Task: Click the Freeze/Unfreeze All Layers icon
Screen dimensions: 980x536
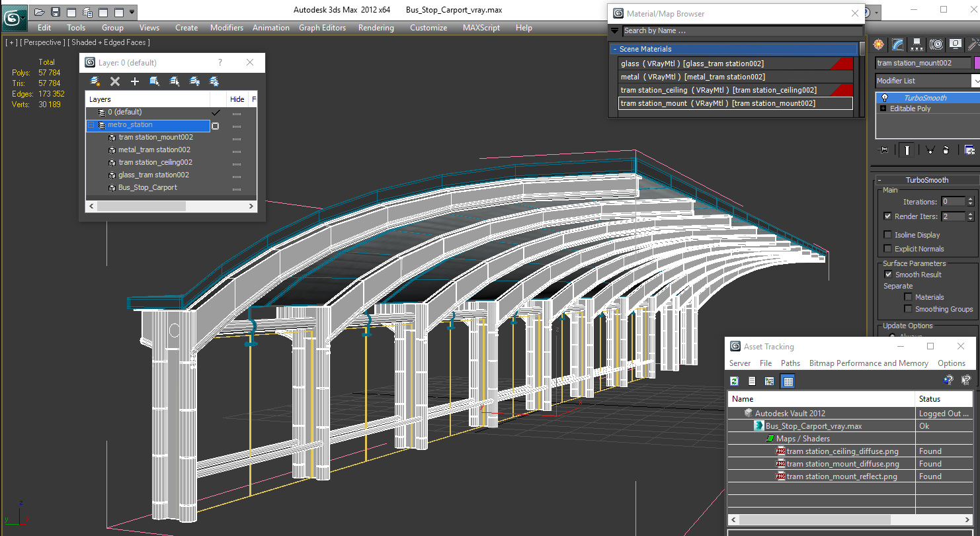Action: [x=214, y=81]
